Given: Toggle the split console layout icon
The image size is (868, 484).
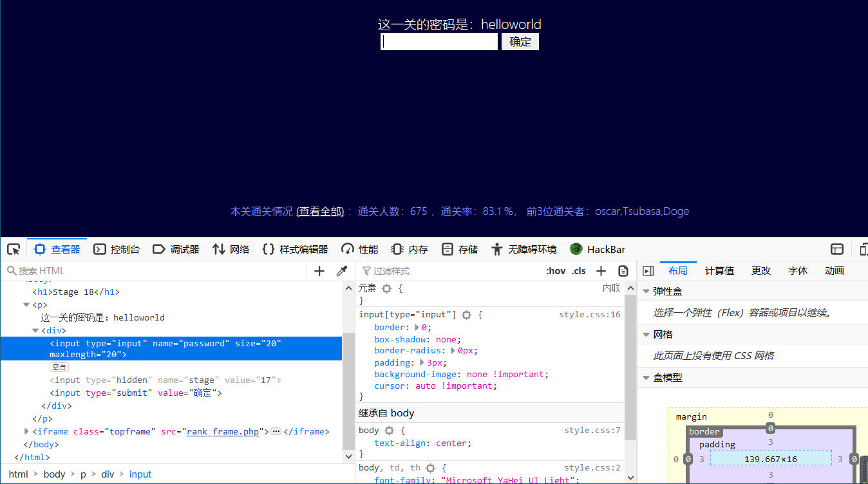Looking at the screenshot, I should (x=836, y=248).
